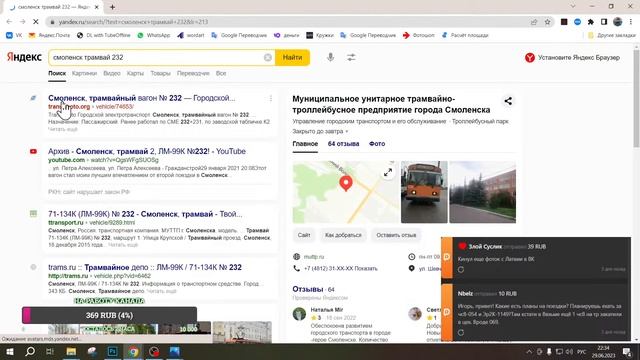Click the 369 RUB donation progress bar
The height and width of the screenshot is (360, 640).
[109, 315]
